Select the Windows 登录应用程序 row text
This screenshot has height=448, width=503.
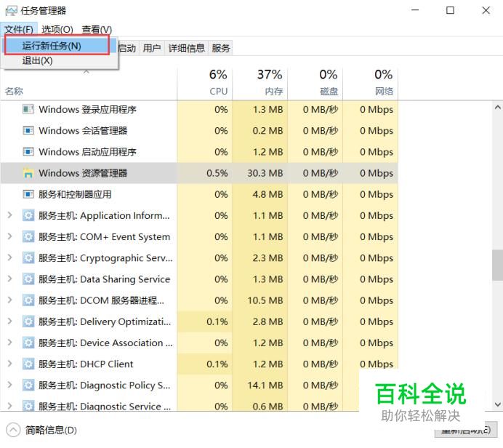tap(87, 109)
